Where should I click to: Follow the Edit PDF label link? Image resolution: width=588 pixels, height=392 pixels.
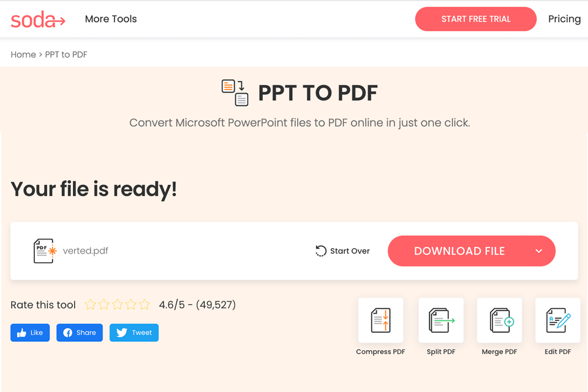click(558, 352)
